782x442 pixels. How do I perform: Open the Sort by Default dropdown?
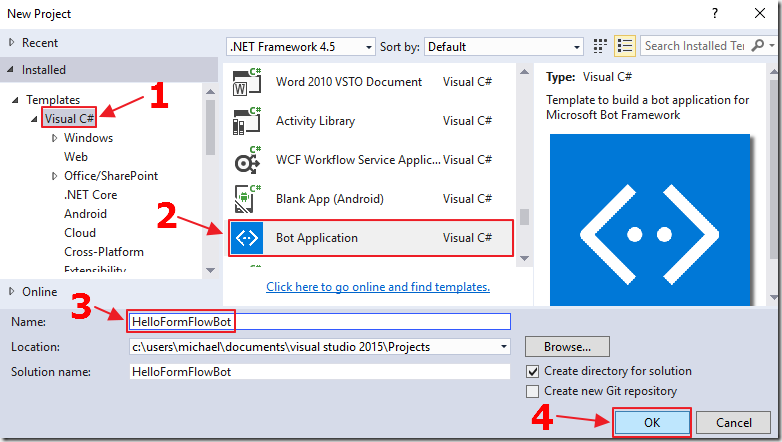tap(504, 47)
